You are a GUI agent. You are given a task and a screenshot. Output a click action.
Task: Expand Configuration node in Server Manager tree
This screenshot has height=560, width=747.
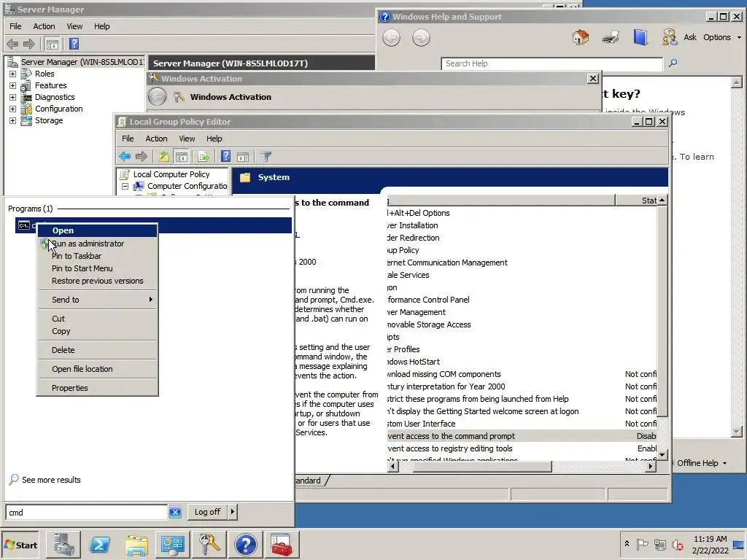[x=13, y=109]
